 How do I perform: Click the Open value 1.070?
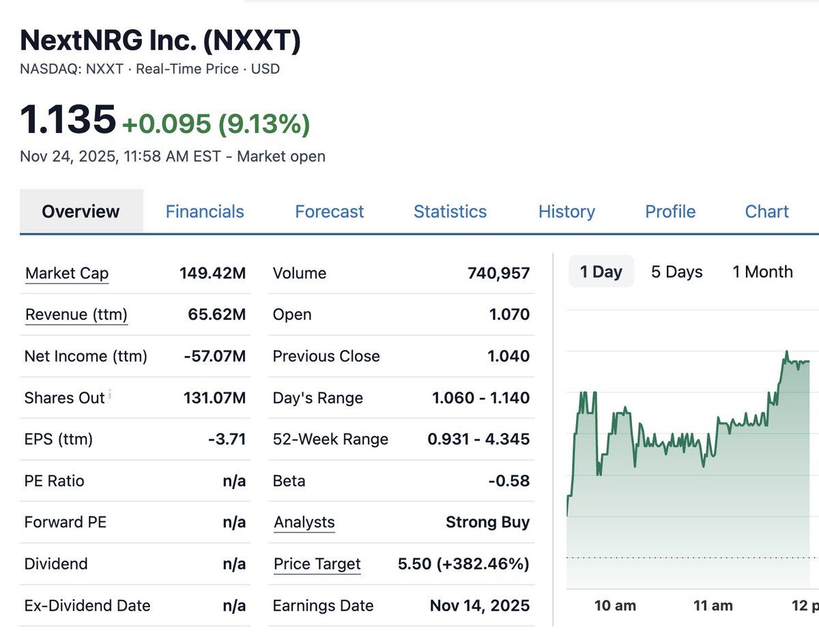pyautogui.click(x=510, y=315)
